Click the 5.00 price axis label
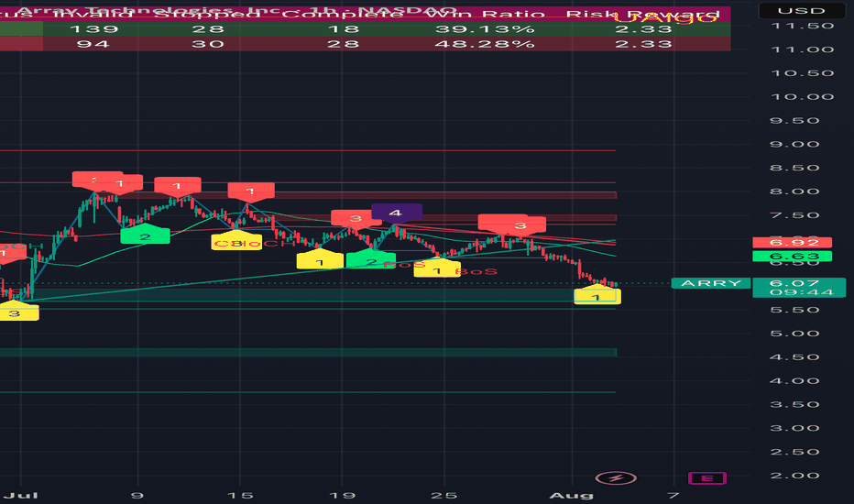854x504 pixels. pyautogui.click(x=794, y=334)
